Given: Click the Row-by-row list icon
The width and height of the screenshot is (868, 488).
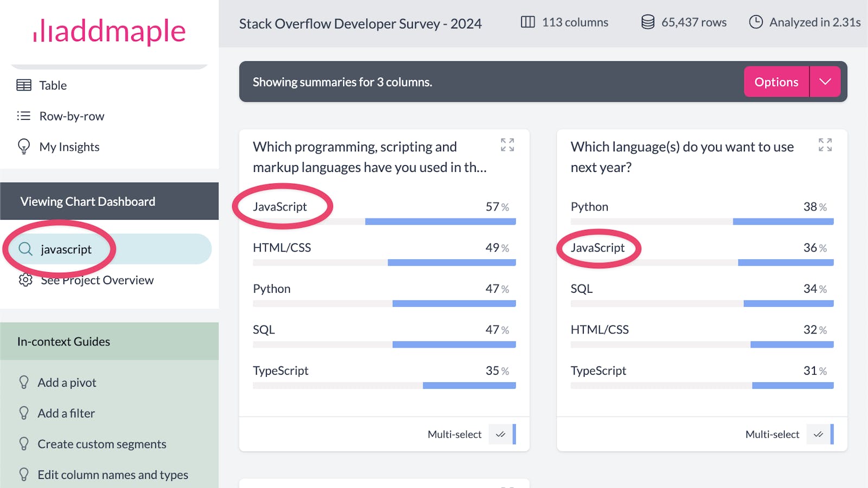Looking at the screenshot, I should pos(24,116).
